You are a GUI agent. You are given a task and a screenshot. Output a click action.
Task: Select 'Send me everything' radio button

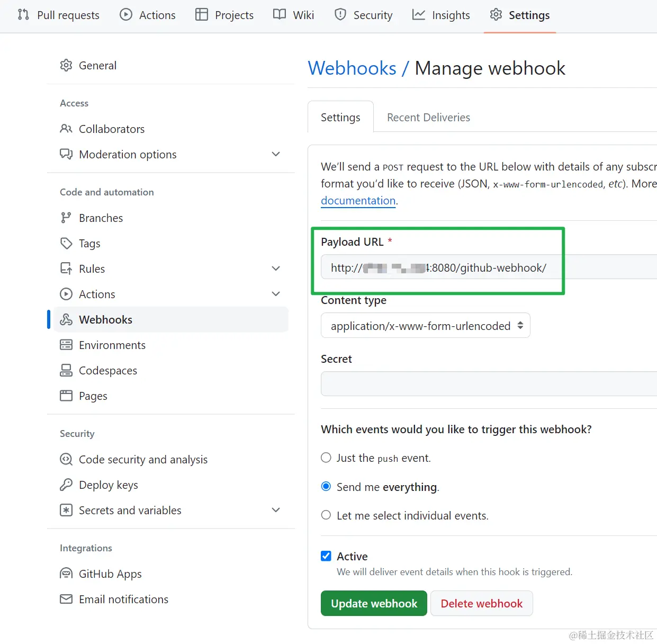(326, 486)
